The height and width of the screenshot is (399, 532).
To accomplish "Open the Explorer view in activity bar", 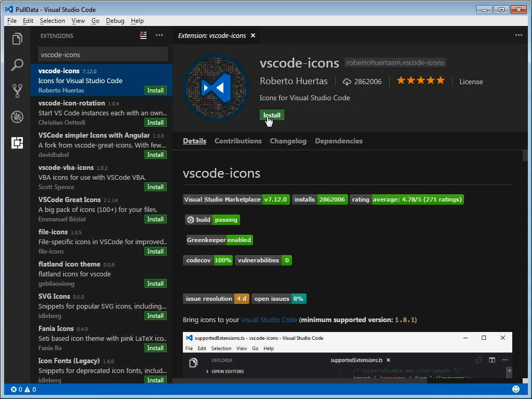I will [x=17, y=38].
